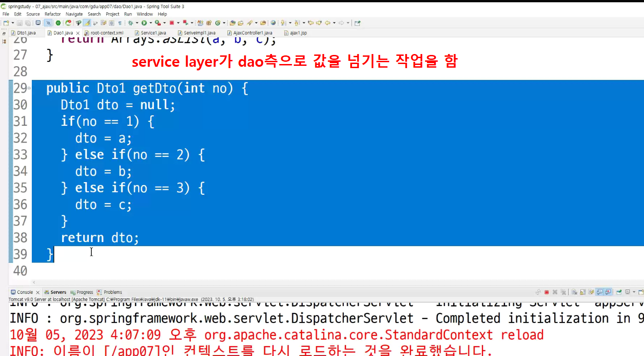
Task: Click the Web Browser globe icon
Action: (x=273, y=23)
